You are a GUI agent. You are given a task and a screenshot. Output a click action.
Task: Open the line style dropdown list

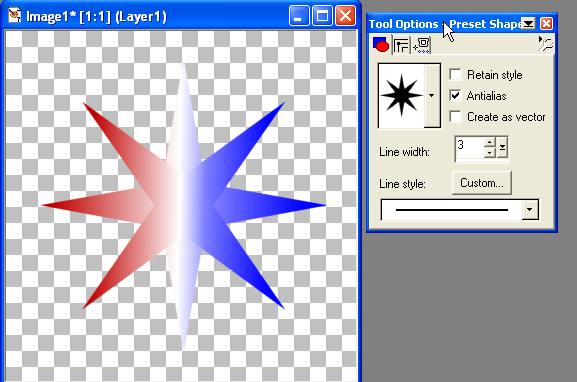(x=530, y=210)
